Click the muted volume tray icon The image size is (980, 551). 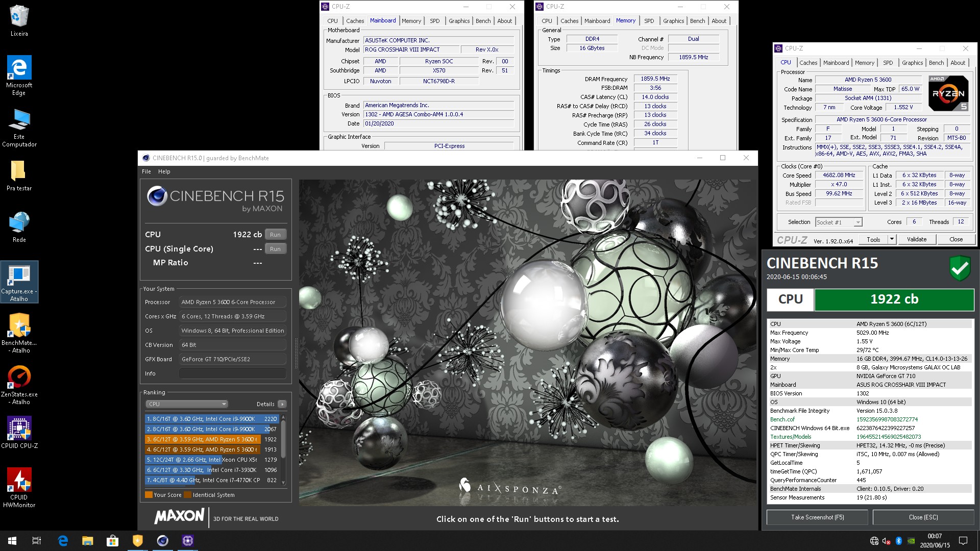pos(887,541)
